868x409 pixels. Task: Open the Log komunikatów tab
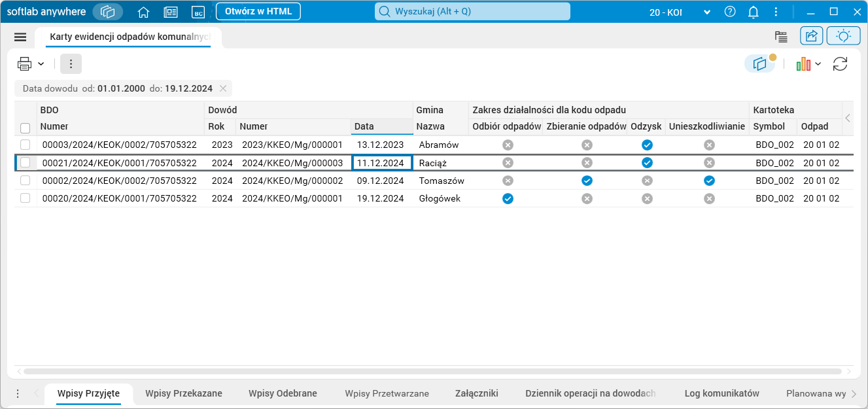tap(722, 393)
